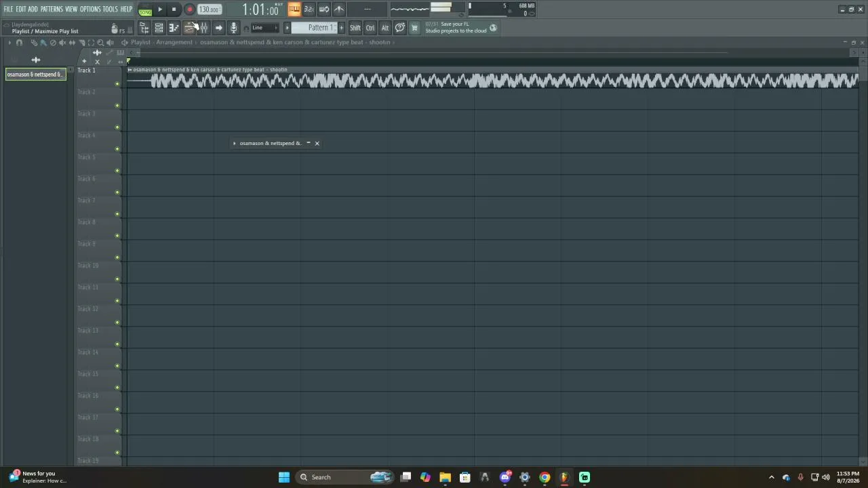Toggle the playlist magnet snap icon
Screen dimensions: 868x488
[x=19, y=43]
